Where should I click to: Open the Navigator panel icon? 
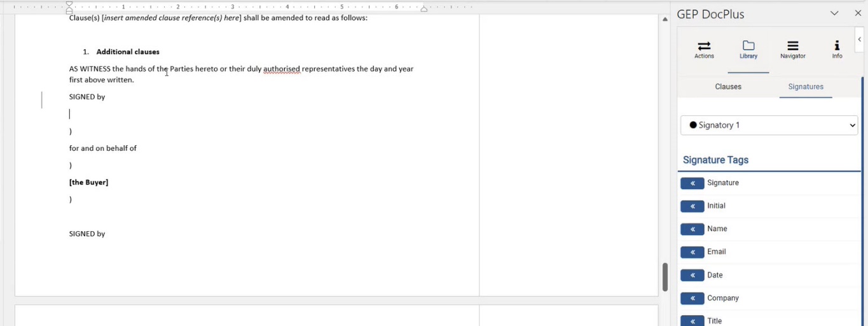792,46
